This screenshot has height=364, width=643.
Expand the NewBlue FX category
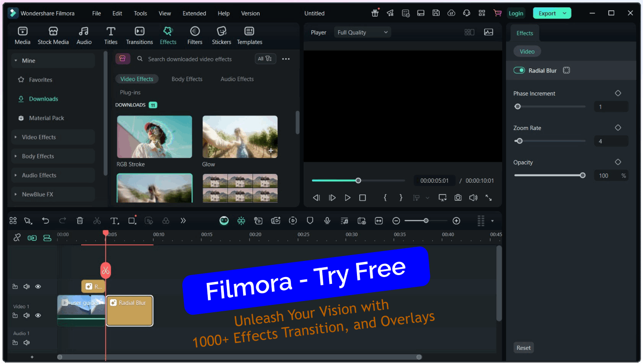[x=53, y=194]
